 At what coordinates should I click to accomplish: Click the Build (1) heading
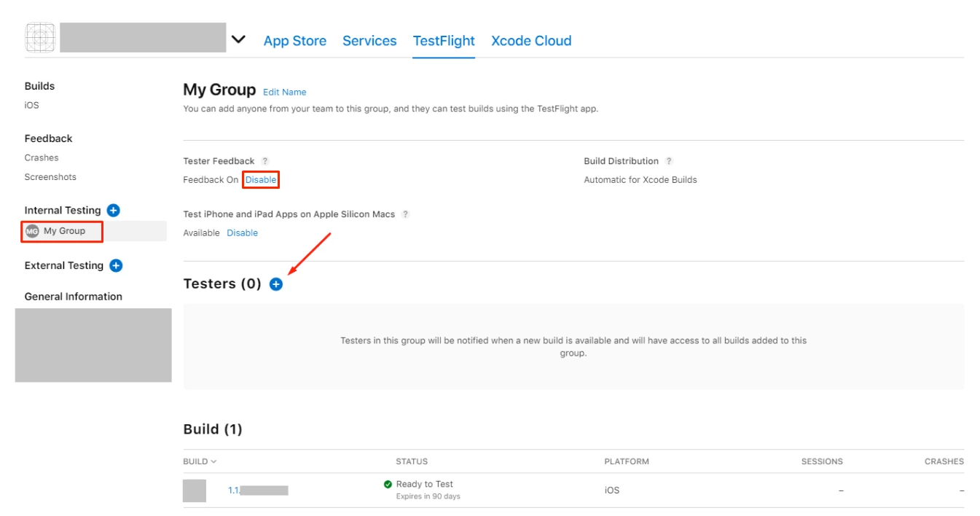click(x=213, y=429)
